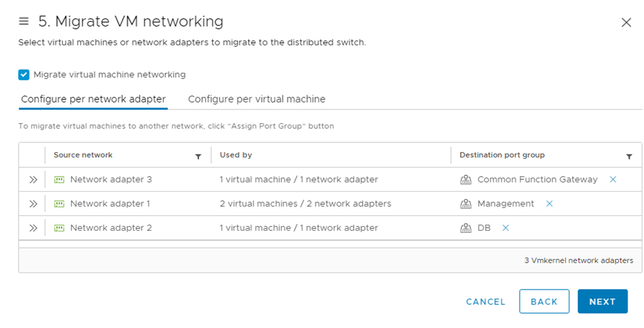Viewport: 644px width, 328px height.
Task: Expand Network adapter 1 row details
Action: coord(33,203)
